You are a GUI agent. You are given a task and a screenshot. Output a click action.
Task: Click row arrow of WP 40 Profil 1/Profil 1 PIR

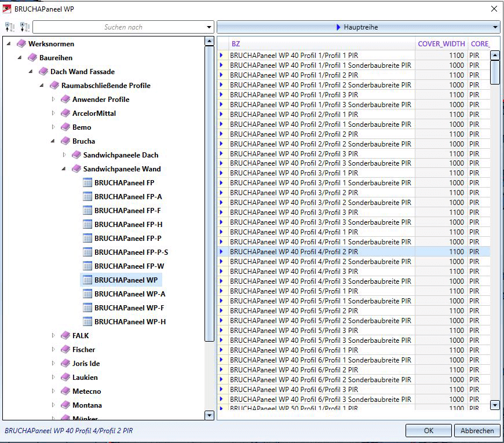[221, 55]
